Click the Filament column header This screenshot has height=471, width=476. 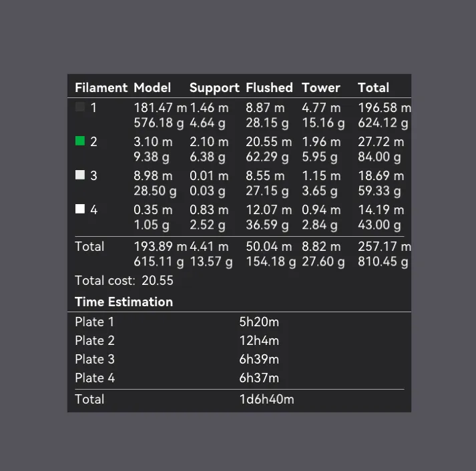101,87
